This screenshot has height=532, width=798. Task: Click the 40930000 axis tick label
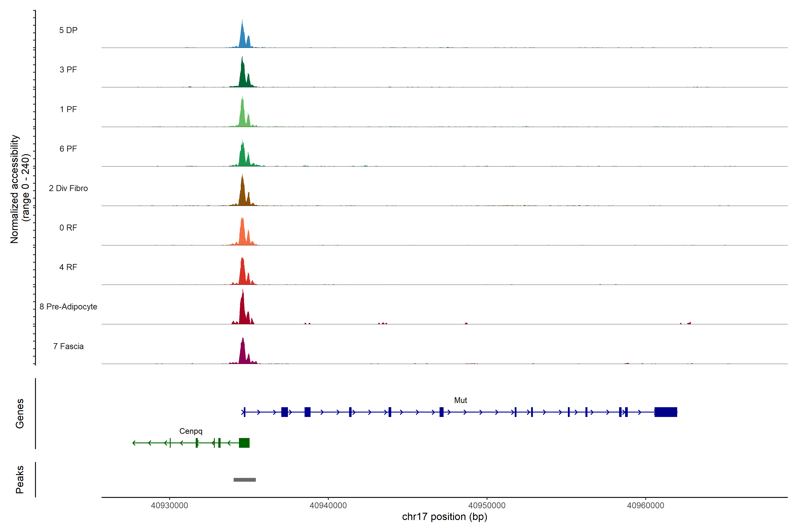(169, 506)
